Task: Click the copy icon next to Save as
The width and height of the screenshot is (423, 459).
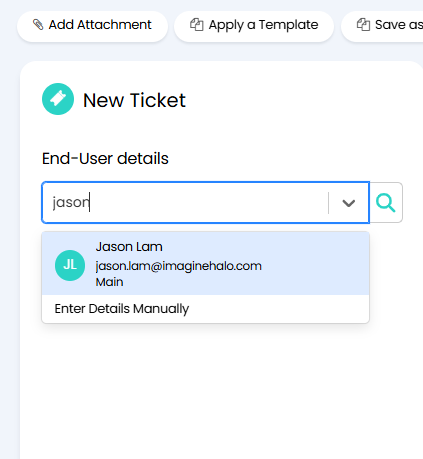Action: click(x=363, y=25)
